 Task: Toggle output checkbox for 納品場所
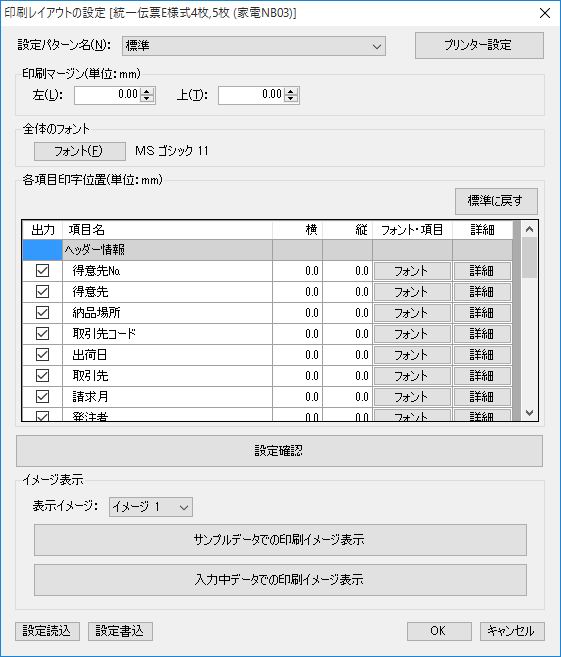click(42, 313)
